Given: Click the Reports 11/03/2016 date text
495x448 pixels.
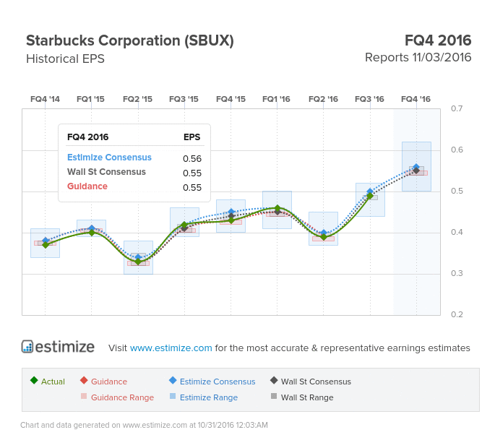Looking at the screenshot, I should click(418, 58).
